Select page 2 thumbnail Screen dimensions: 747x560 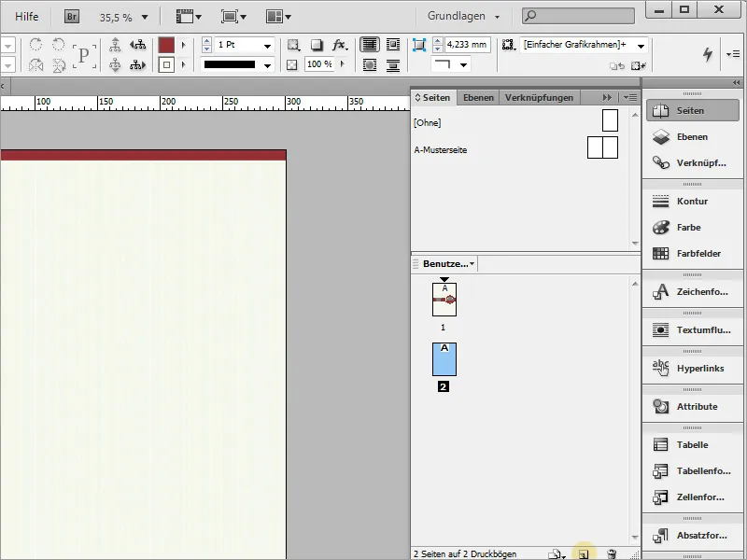click(444, 359)
